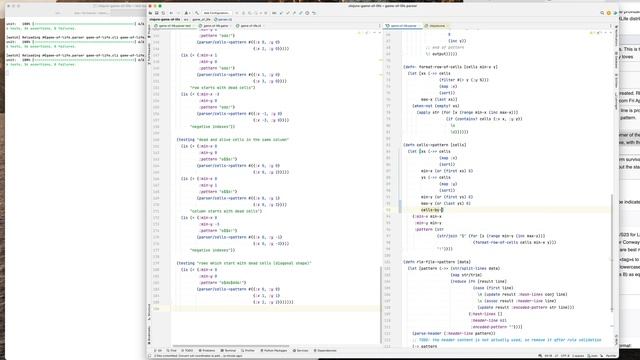640x360 pixels.
Task: Update project with the VCS arrow icon
Action: pyautogui.click(x=281, y=13)
